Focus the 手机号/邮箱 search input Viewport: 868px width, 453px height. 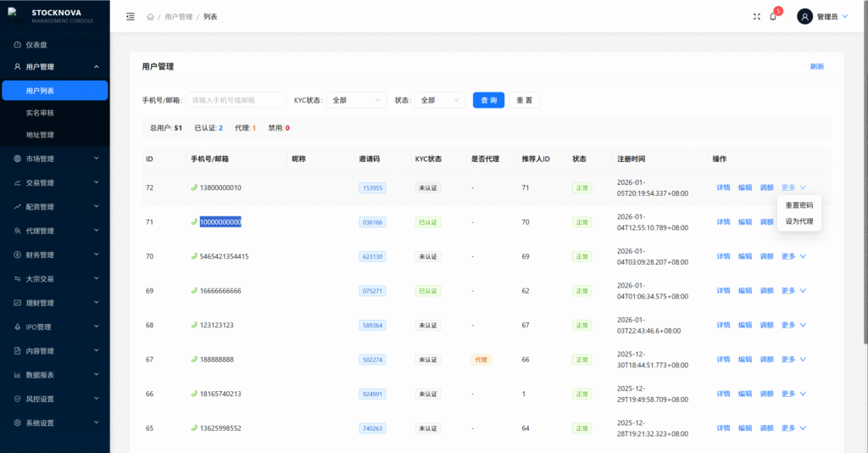[x=236, y=100]
